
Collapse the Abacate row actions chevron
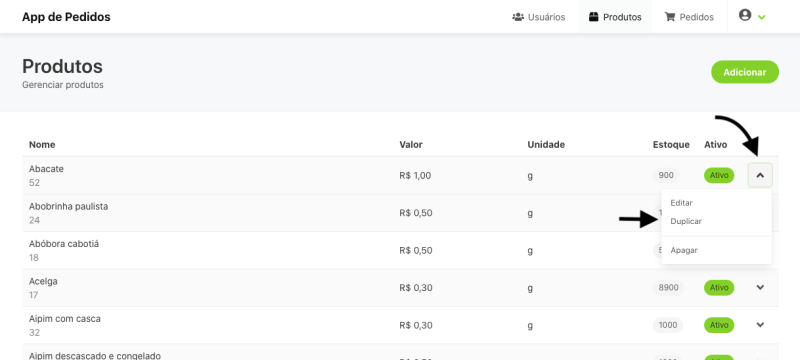tap(760, 175)
